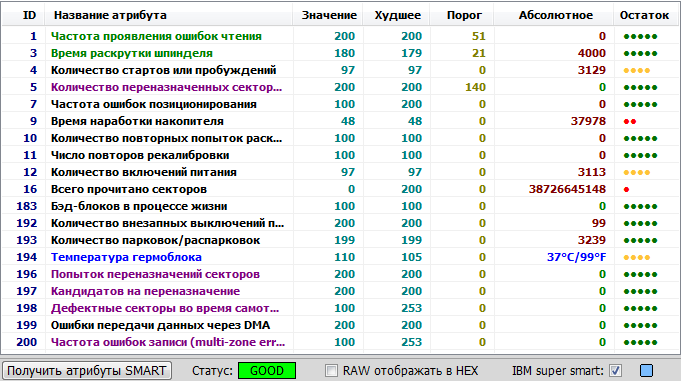Click green dots for Кандидатов на переназначение
Image resolution: width=681 pixels, height=381 pixels.
pos(640,292)
